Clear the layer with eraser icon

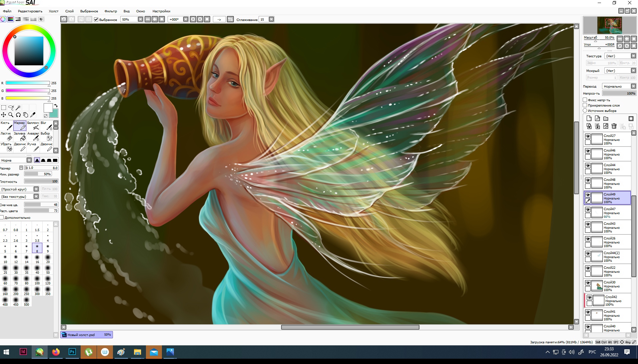606,126
